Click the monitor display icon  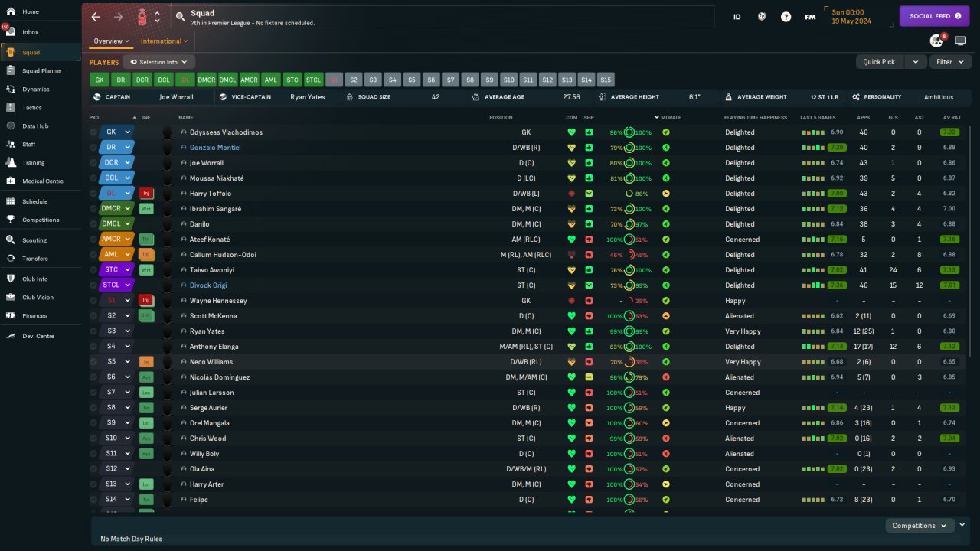tap(960, 41)
